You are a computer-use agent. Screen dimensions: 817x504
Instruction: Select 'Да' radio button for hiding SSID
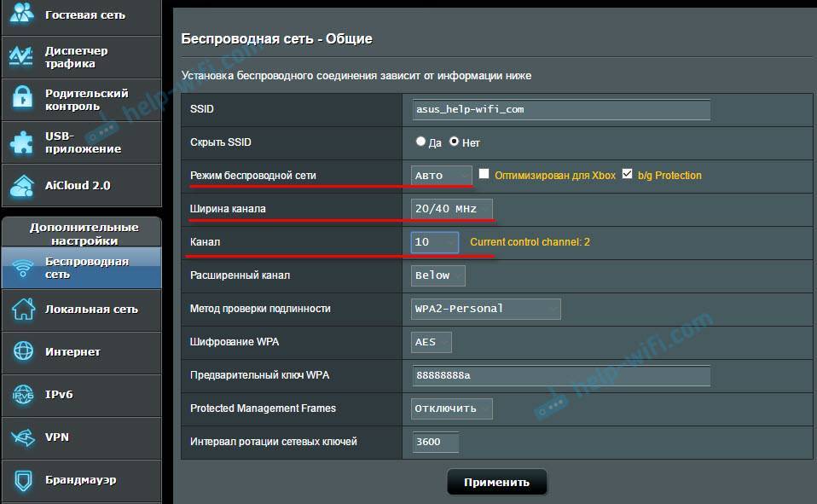click(420, 142)
